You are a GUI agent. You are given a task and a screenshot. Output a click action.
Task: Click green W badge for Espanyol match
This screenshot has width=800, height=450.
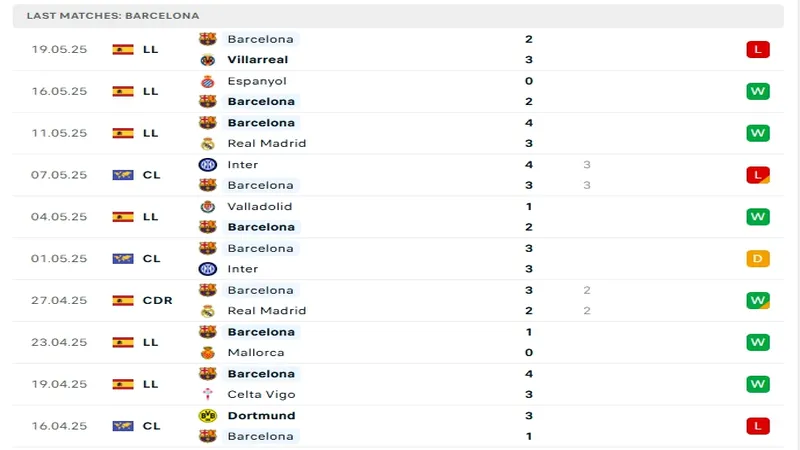(757, 91)
